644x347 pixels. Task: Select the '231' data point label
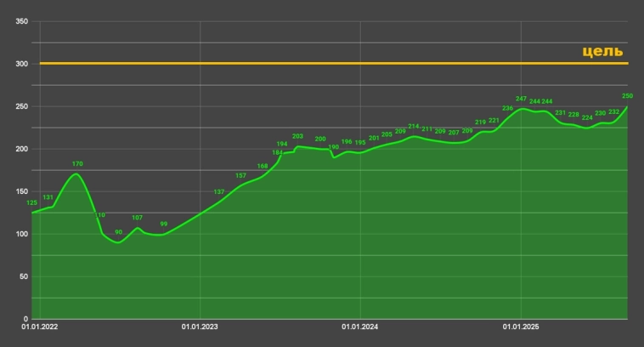pos(561,112)
